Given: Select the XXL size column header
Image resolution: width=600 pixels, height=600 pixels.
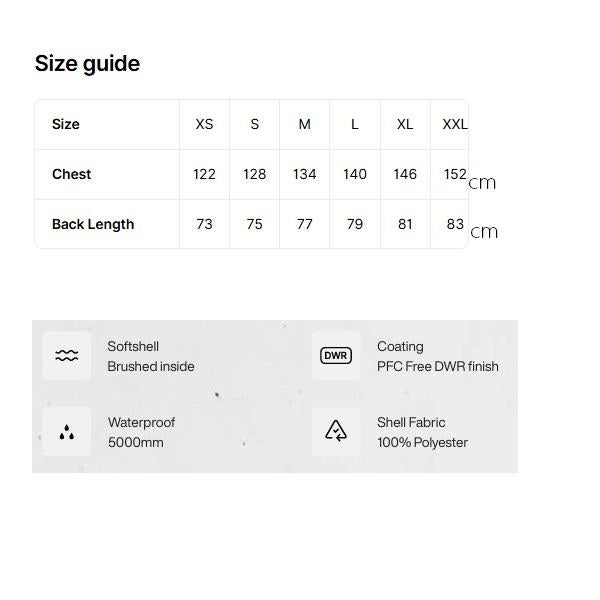Looking at the screenshot, I should pyautogui.click(x=454, y=124).
